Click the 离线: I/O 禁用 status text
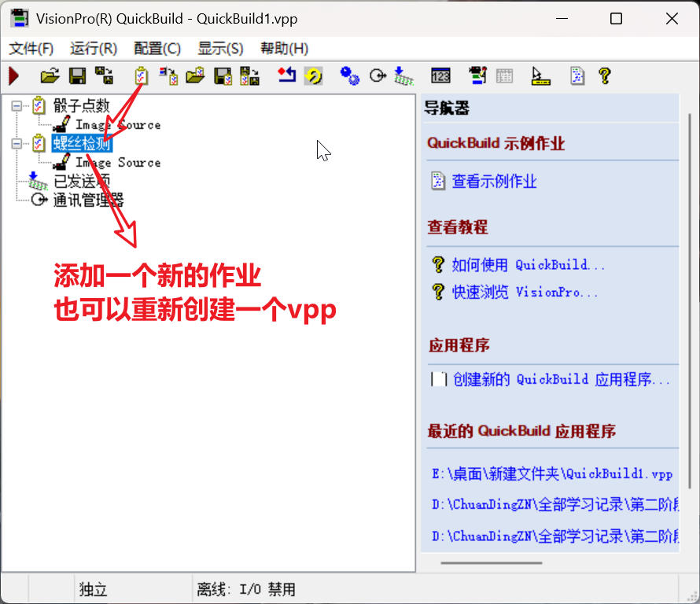Screen dimensions: 700x604 tap(246, 589)
